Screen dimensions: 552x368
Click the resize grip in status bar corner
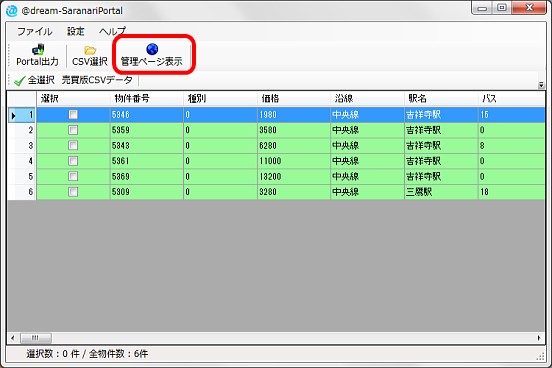[x=541, y=357]
